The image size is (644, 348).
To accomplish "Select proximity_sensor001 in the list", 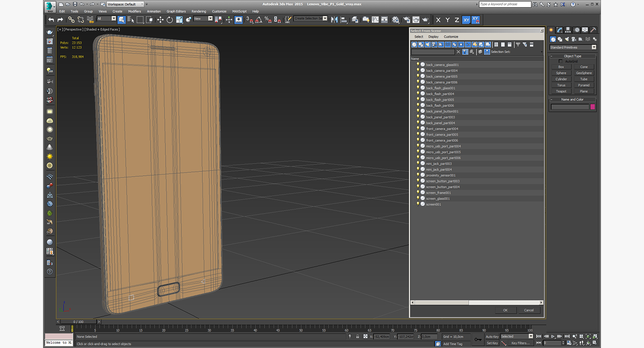I will pyautogui.click(x=440, y=175).
